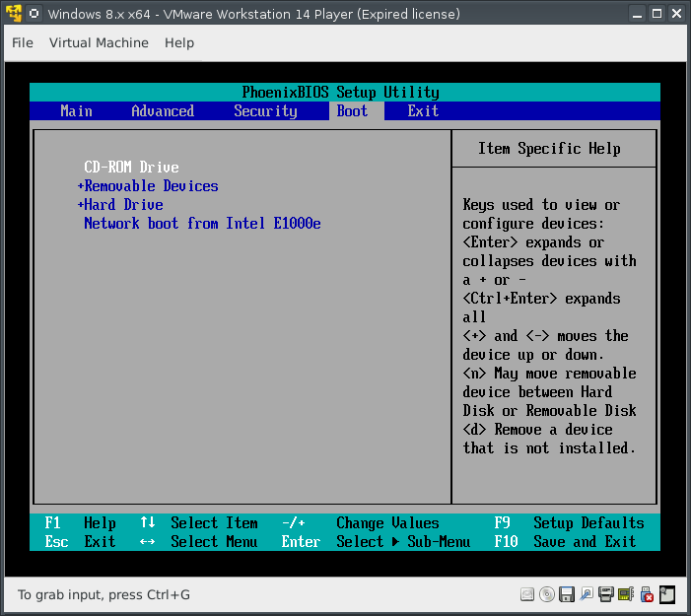Switch to the Main BIOS tab
The height and width of the screenshot is (616, 691).
coord(76,111)
